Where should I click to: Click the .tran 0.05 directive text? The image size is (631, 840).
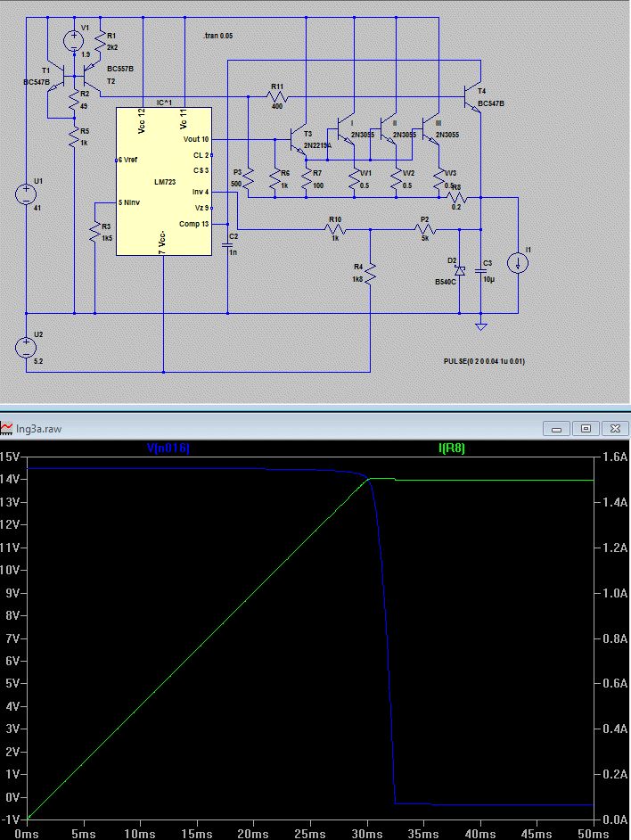(218, 36)
